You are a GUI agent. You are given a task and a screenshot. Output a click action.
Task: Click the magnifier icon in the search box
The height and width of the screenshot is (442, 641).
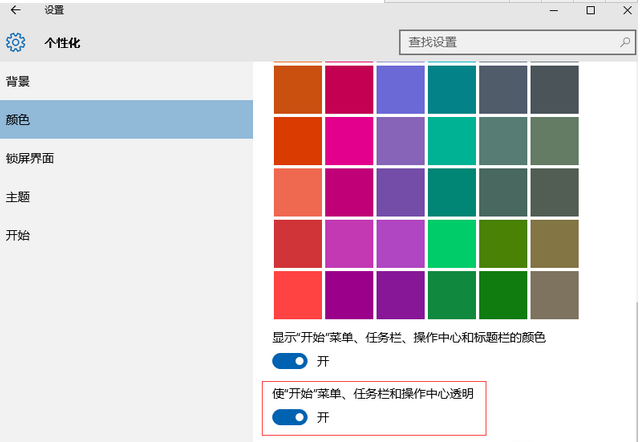625,42
